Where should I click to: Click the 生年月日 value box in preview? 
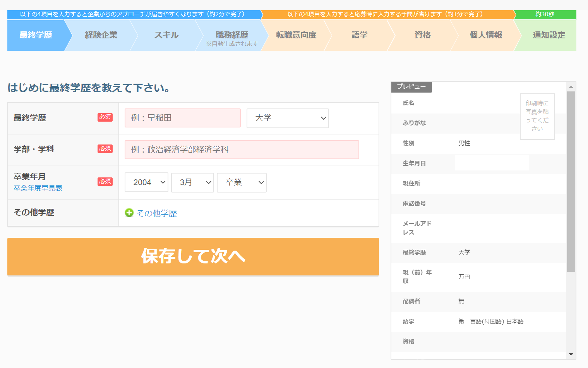click(492, 163)
